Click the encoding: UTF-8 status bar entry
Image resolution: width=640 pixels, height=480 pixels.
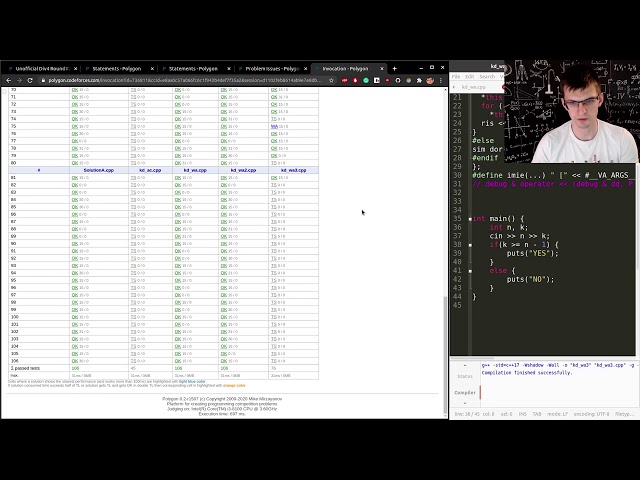pyautogui.click(x=591, y=414)
